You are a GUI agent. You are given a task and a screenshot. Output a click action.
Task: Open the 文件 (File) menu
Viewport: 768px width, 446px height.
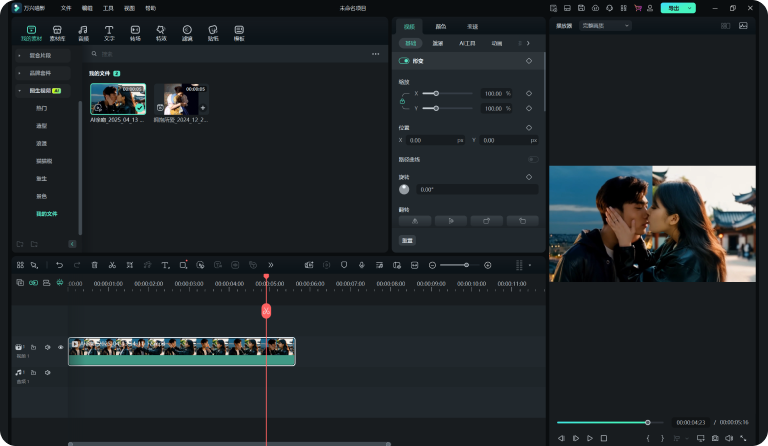65,8
